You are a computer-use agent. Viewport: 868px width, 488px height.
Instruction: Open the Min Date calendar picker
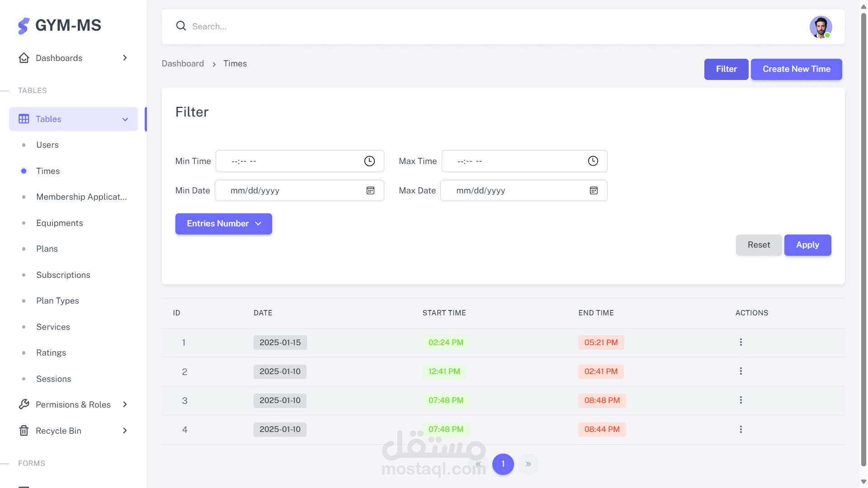[x=370, y=191]
